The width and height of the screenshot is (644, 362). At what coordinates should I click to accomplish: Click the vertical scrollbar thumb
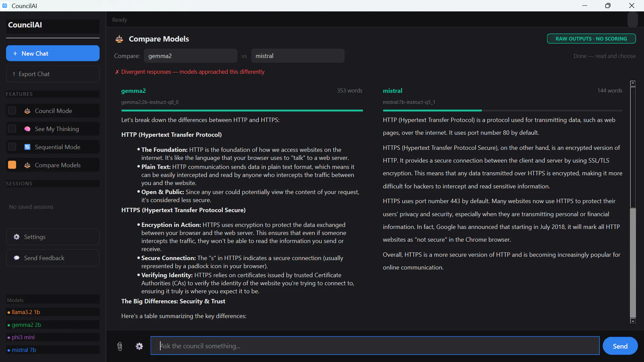coord(633,147)
